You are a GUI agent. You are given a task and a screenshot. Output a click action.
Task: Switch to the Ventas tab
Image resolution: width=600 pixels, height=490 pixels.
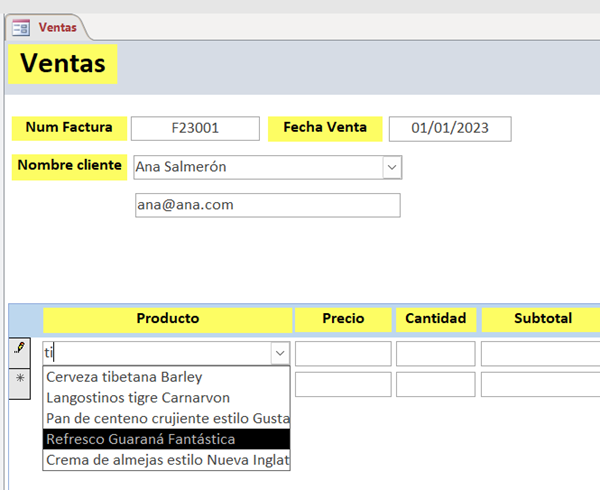click(x=57, y=28)
